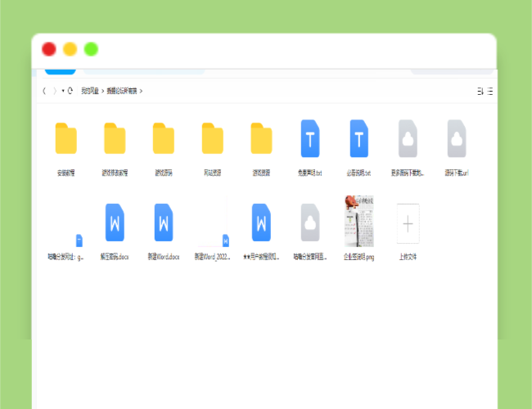
Task: Click the yellow minimize window button
Action: click(70, 49)
